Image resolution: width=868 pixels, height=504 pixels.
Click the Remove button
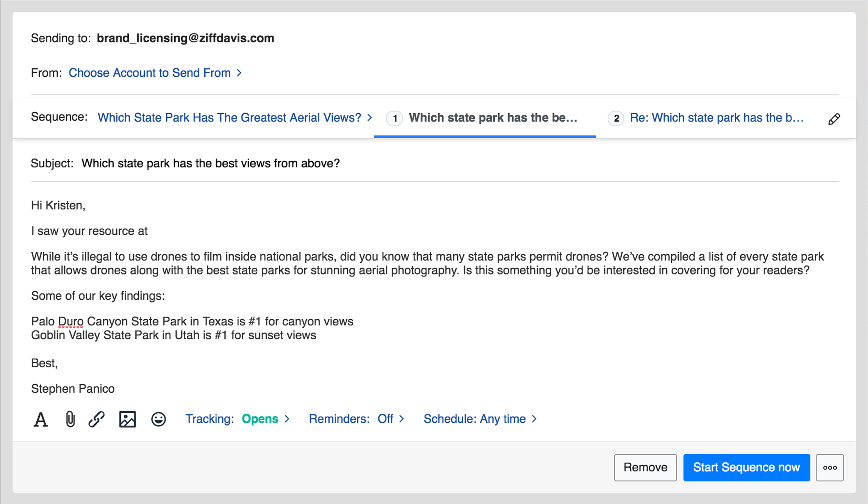point(645,468)
